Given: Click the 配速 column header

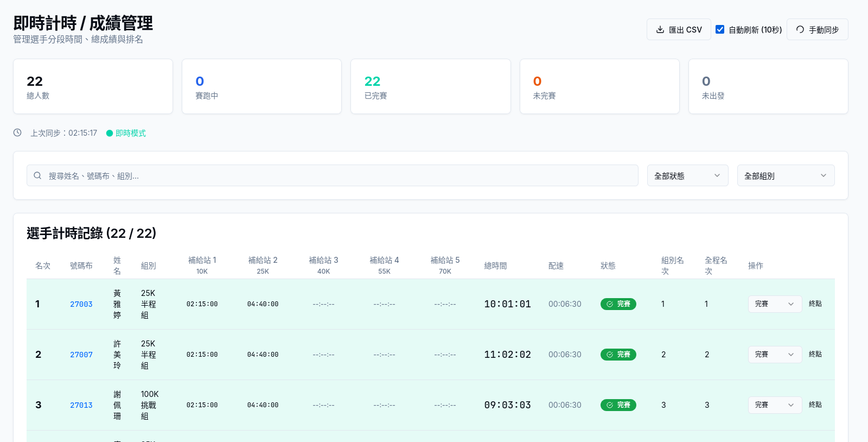Looking at the screenshot, I should click(x=556, y=266).
